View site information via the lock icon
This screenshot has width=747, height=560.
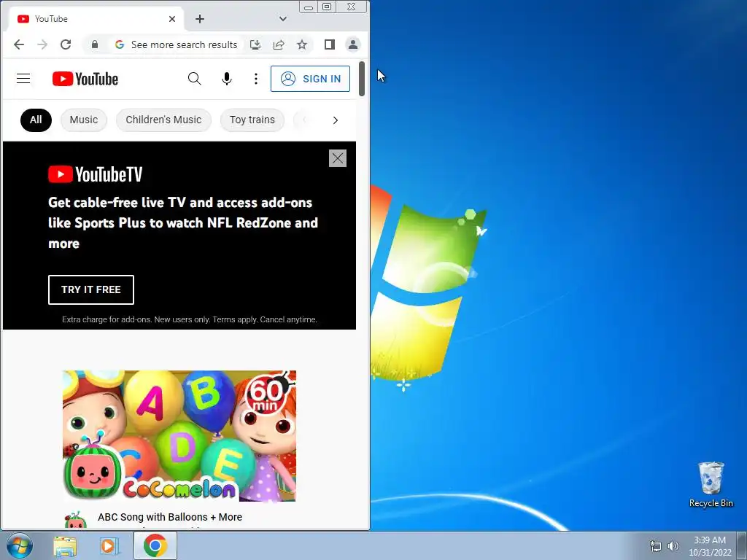[x=95, y=44]
